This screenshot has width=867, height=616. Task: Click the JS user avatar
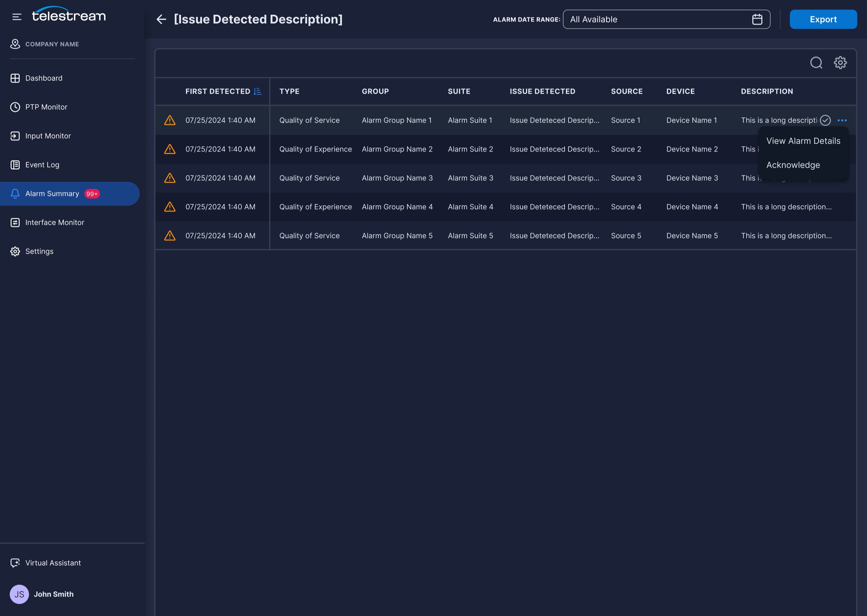click(20, 594)
